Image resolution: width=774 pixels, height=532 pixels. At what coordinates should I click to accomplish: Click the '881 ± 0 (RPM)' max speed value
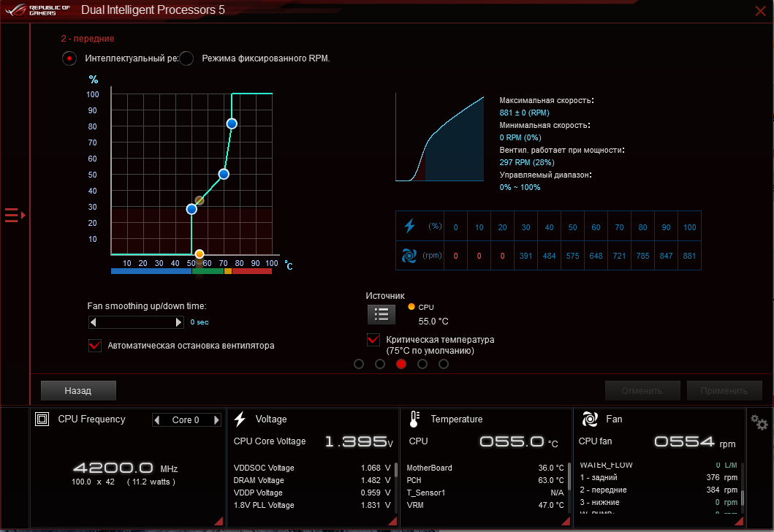[x=524, y=113]
